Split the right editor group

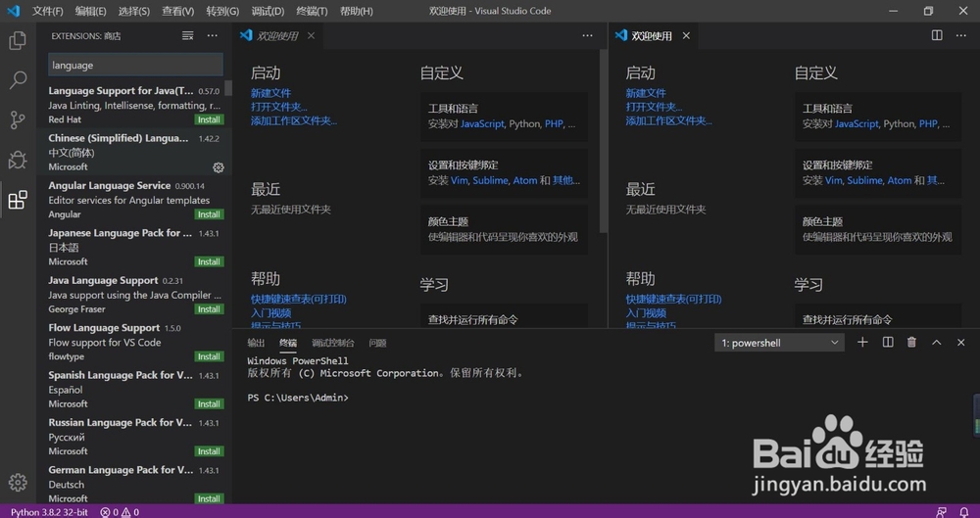(937, 35)
